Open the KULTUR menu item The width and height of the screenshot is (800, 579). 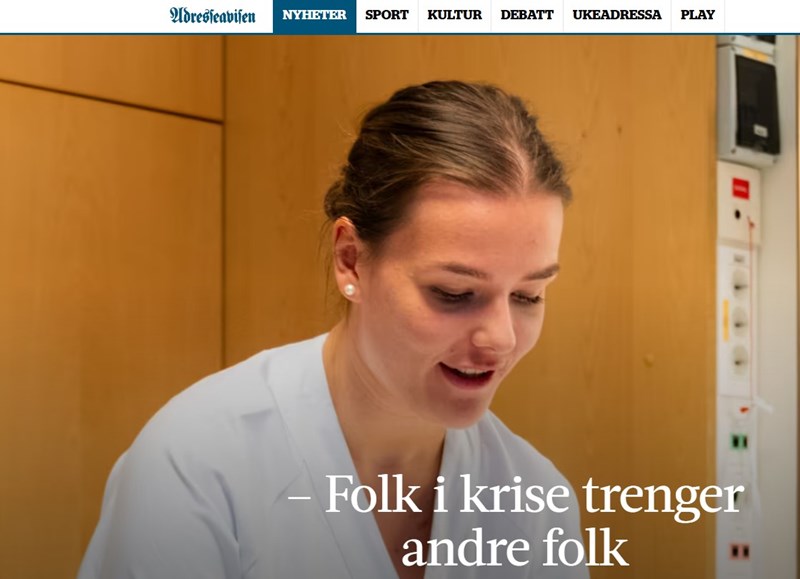(x=454, y=15)
